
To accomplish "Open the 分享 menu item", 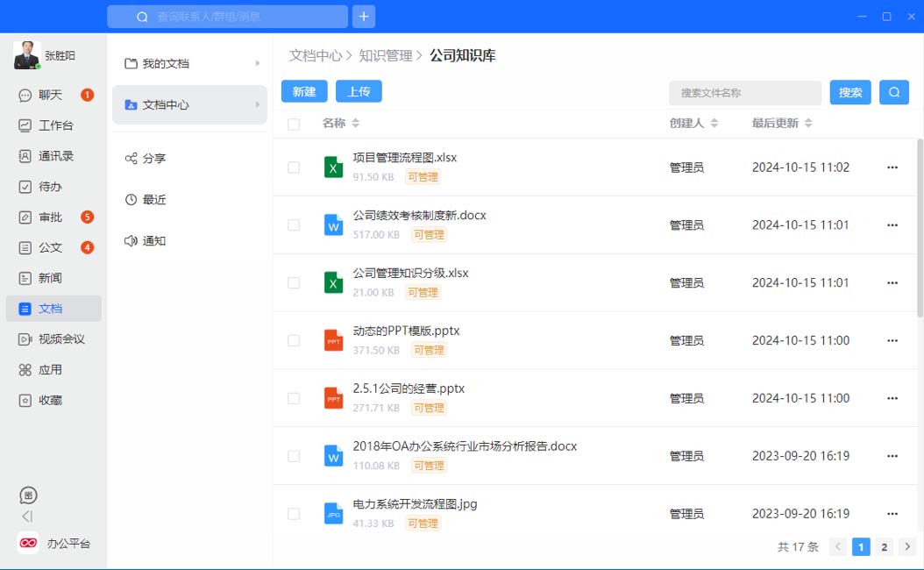I will (x=154, y=159).
